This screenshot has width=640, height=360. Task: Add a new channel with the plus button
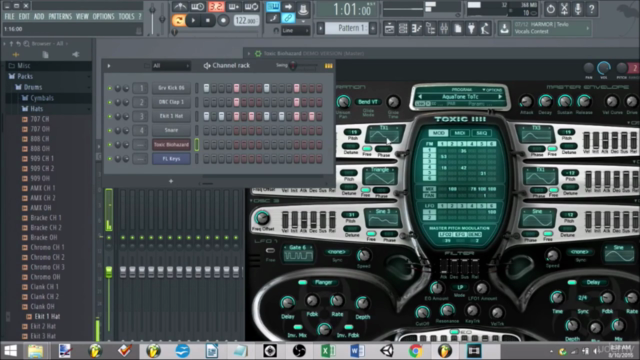tap(171, 181)
